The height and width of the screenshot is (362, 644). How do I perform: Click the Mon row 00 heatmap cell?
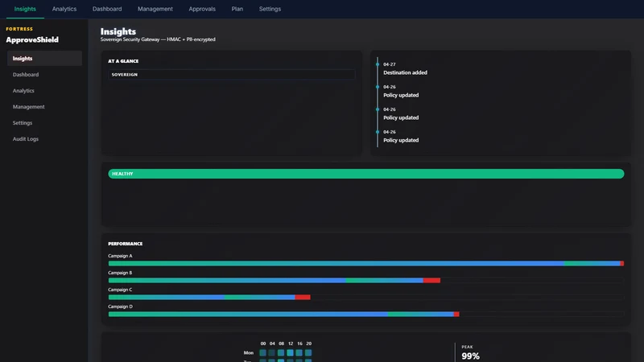(263, 352)
